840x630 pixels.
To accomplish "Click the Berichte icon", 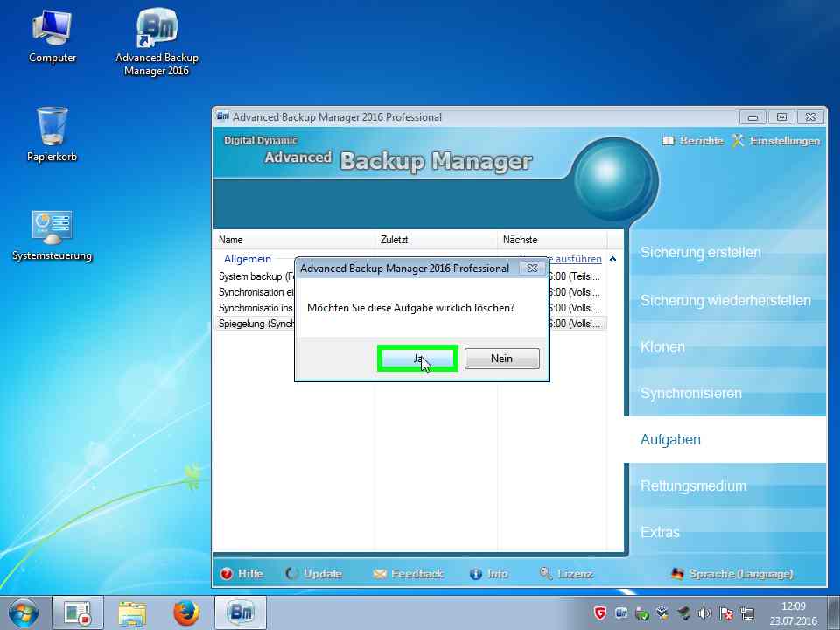I will [668, 141].
